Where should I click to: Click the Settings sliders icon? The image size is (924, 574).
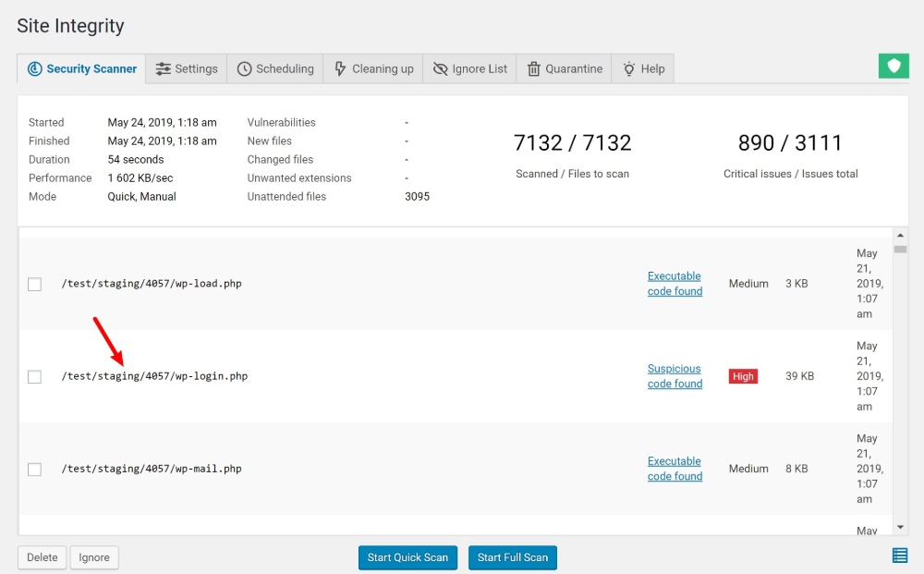pyautogui.click(x=164, y=69)
